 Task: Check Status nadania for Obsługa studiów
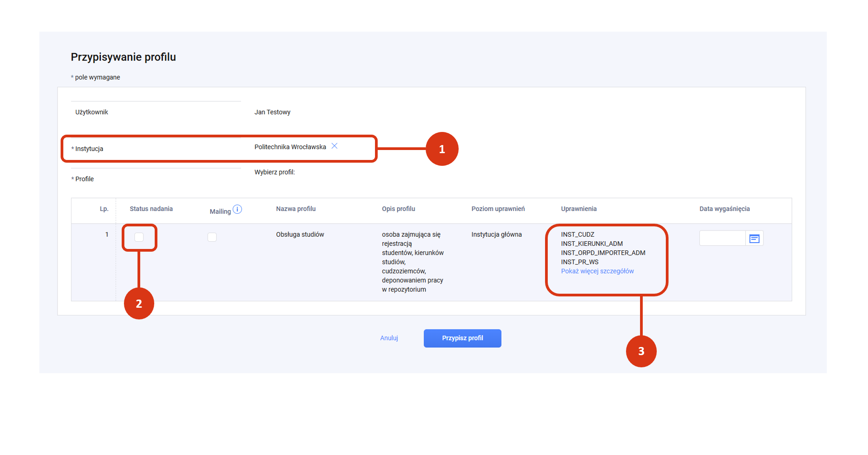(139, 237)
